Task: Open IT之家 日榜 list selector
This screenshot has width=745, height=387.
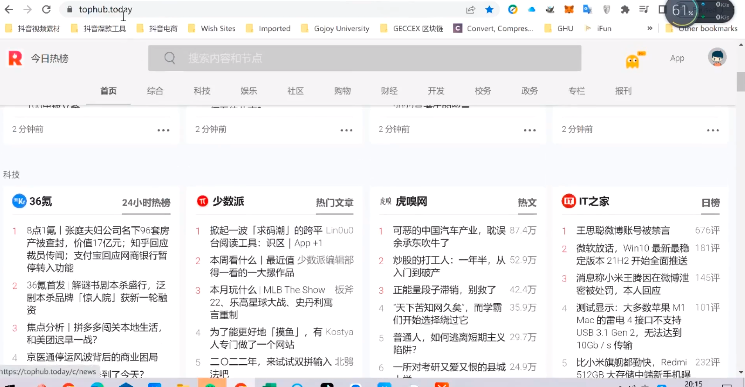Action: [x=710, y=203]
